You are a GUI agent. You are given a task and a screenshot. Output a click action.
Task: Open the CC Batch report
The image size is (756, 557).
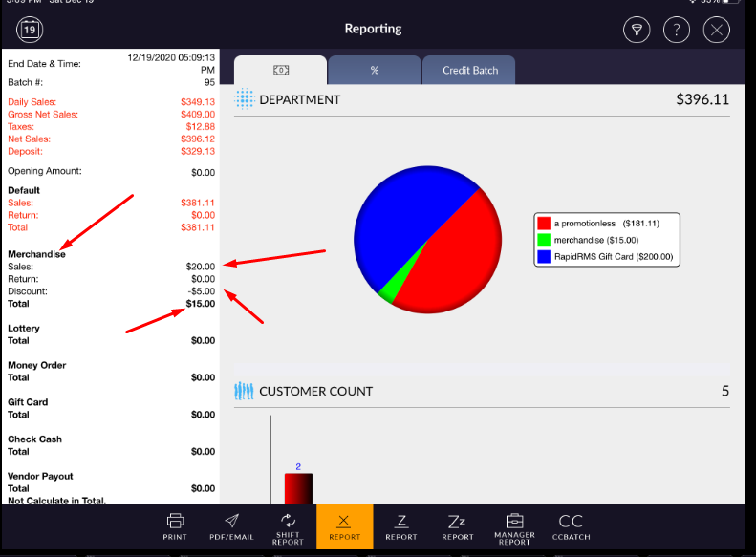571,526
